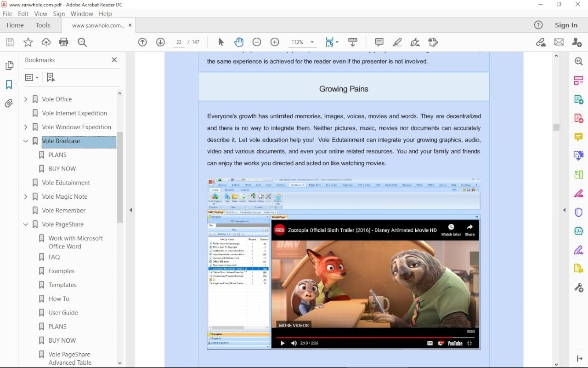
Task: Open the Help question mark icon
Action: (x=538, y=25)
